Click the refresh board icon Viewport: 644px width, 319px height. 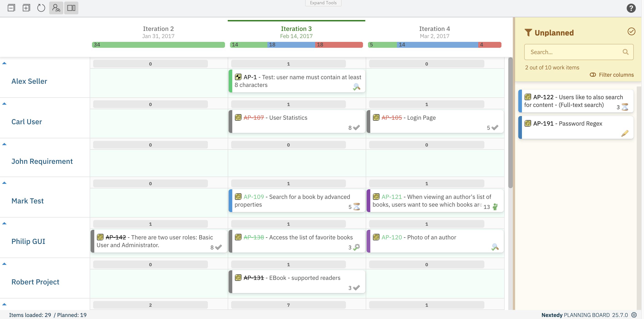(41, 8)
